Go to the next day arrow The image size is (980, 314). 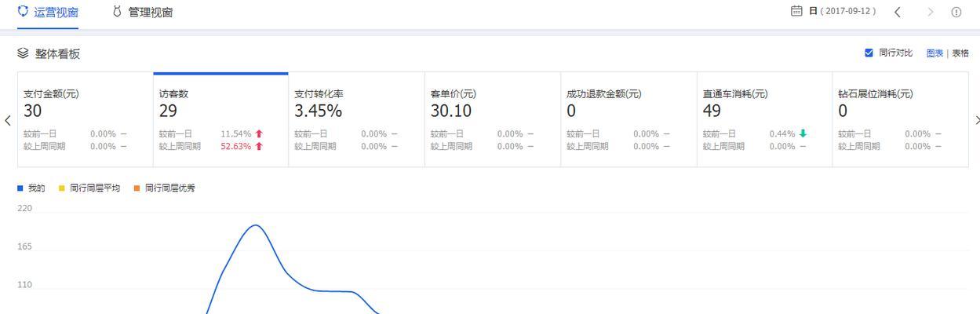point(931,12)
